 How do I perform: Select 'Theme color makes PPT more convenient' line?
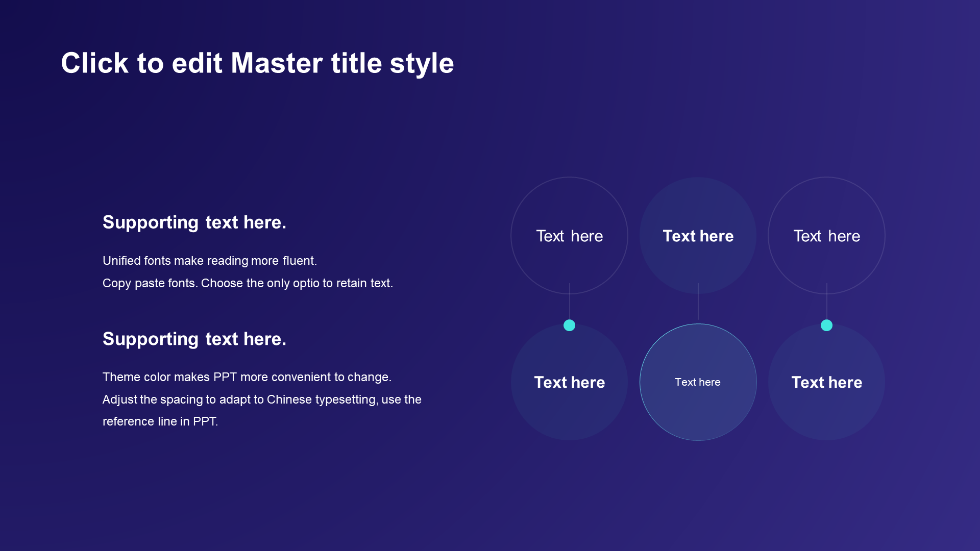point(247,377)
